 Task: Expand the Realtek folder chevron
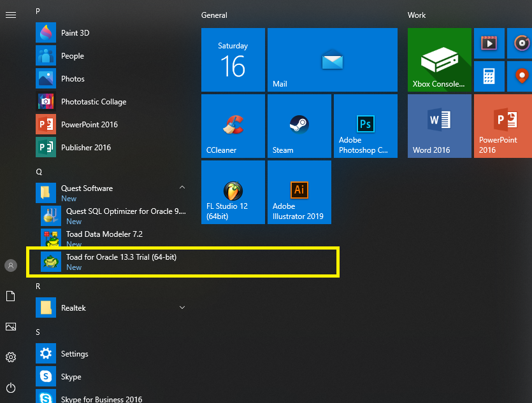click(x=182, y=308)
